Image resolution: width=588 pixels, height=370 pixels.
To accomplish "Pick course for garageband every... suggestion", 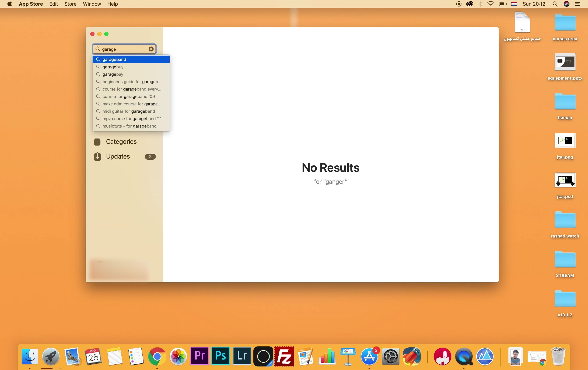I will point(131,89).
